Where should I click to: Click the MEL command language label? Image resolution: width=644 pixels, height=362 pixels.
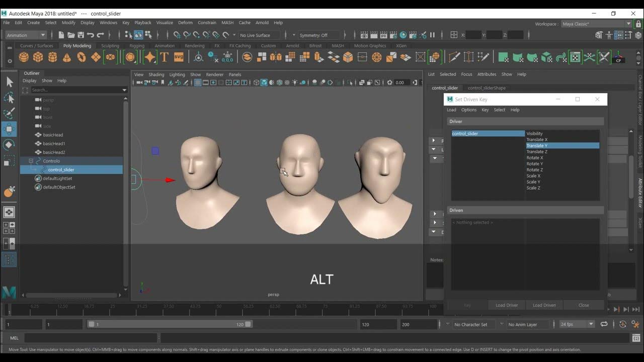pyautogui.click(x=14, y=338)
